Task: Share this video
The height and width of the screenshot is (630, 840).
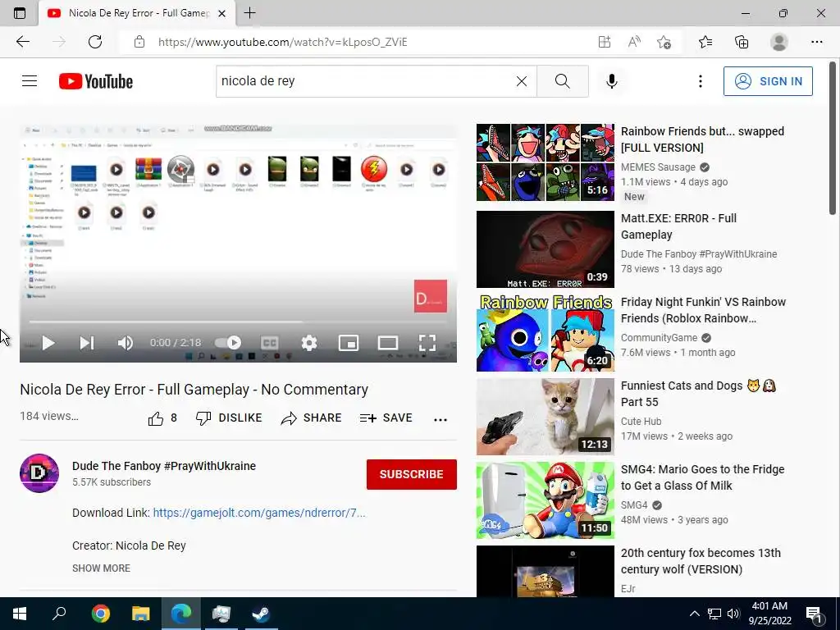Action: (311, 418)
